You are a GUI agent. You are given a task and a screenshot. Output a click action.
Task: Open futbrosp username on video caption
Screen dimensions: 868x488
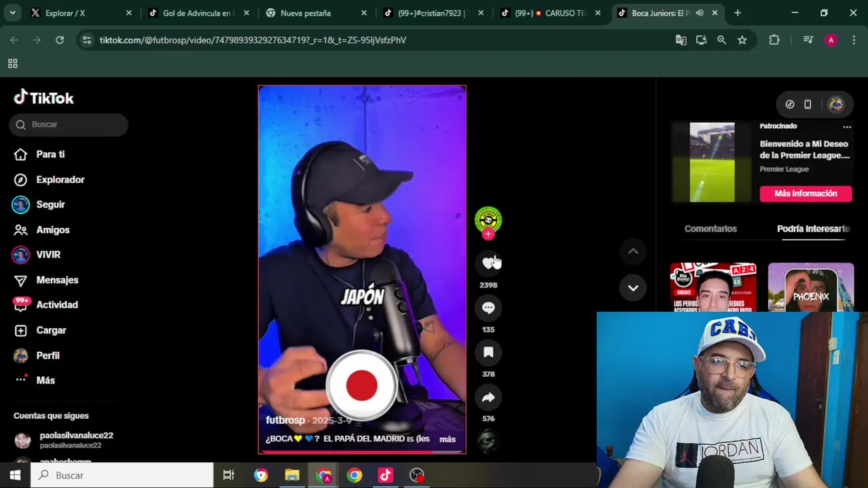[285, 420]
